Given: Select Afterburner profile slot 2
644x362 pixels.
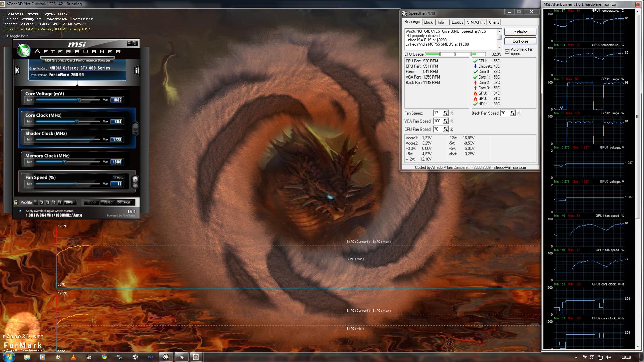Looking at the screenshot, I should click(x=42, y=202).
